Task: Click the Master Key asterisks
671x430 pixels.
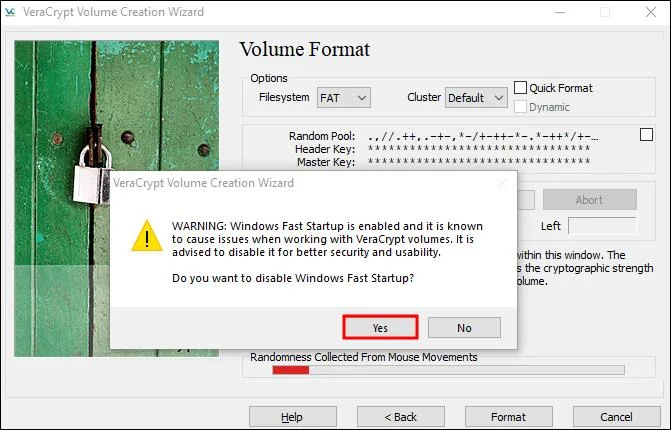Action: (x=479, y=162)
